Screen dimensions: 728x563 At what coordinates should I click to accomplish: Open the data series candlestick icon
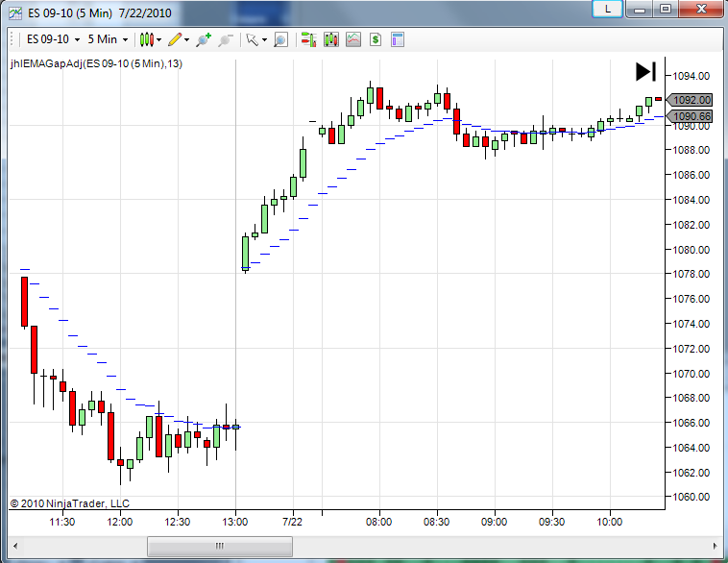pos(331,40)
